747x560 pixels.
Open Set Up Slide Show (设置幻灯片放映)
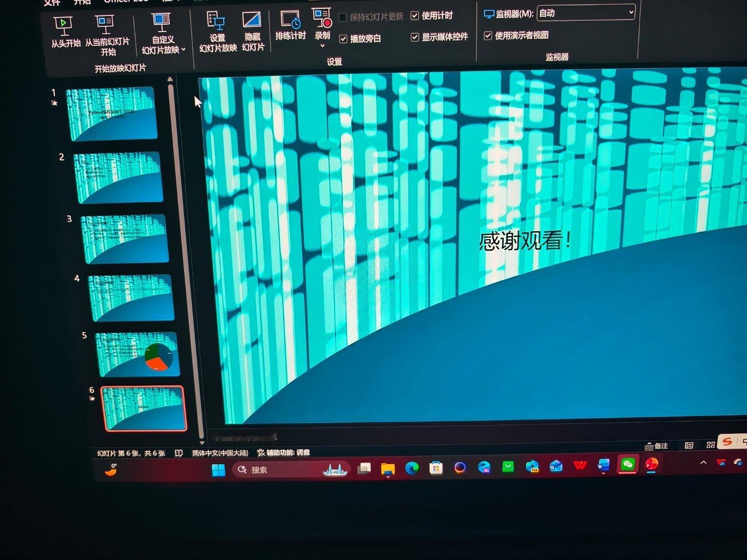coord(217,32)
